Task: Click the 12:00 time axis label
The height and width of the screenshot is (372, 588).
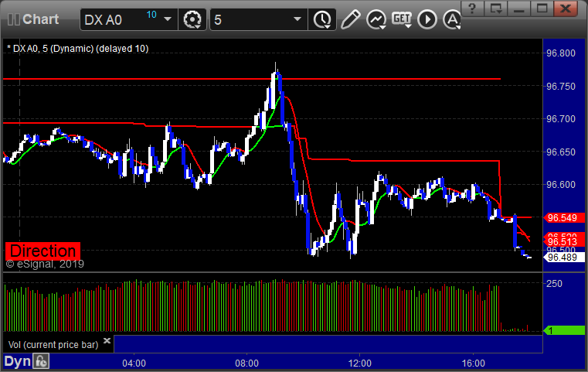Action: 359,363
